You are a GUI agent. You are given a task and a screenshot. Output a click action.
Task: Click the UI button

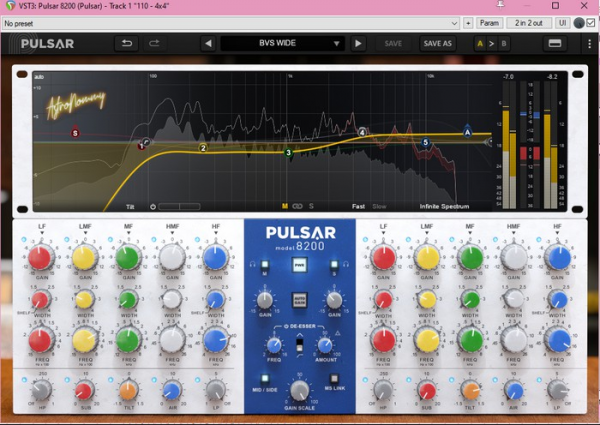point(562,23)
